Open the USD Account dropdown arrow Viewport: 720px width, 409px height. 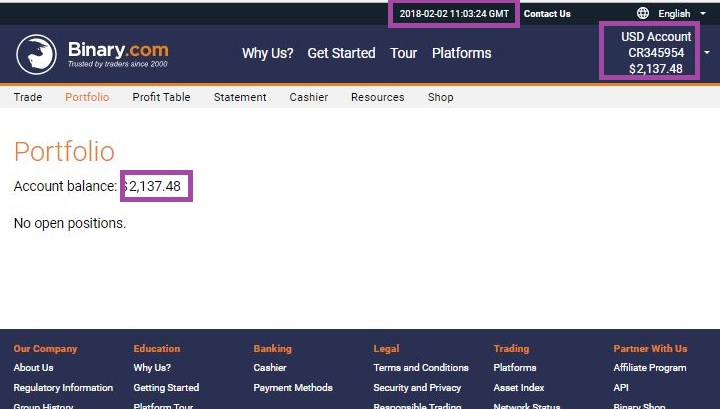pyautogui.click(x=707, y=53)
